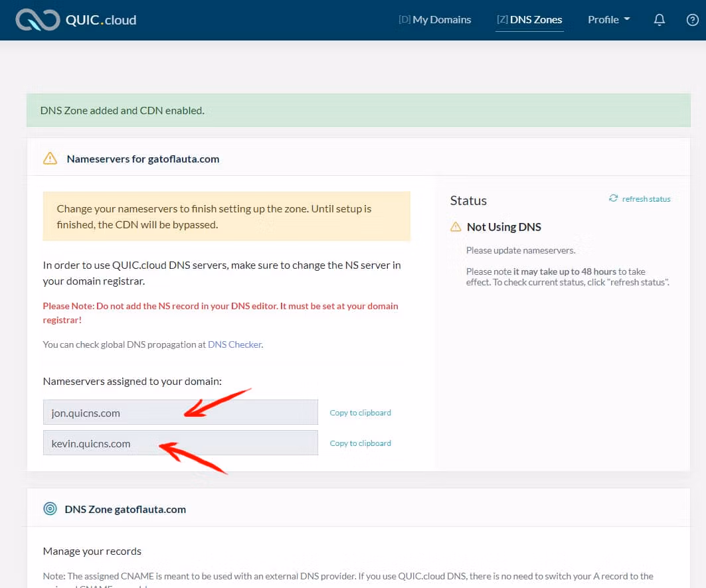Image resolution: width=706 pixels, height=588 pixels.
Task: Click 'Manage your records' text
Action: pyautogui.click(x=92, y=551)
